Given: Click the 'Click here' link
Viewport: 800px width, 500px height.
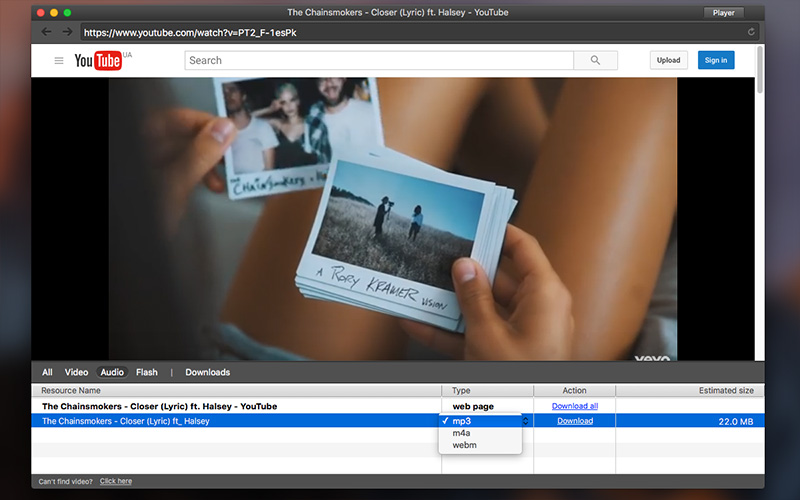Looking at the screenshot, I should tap(116, 481).
